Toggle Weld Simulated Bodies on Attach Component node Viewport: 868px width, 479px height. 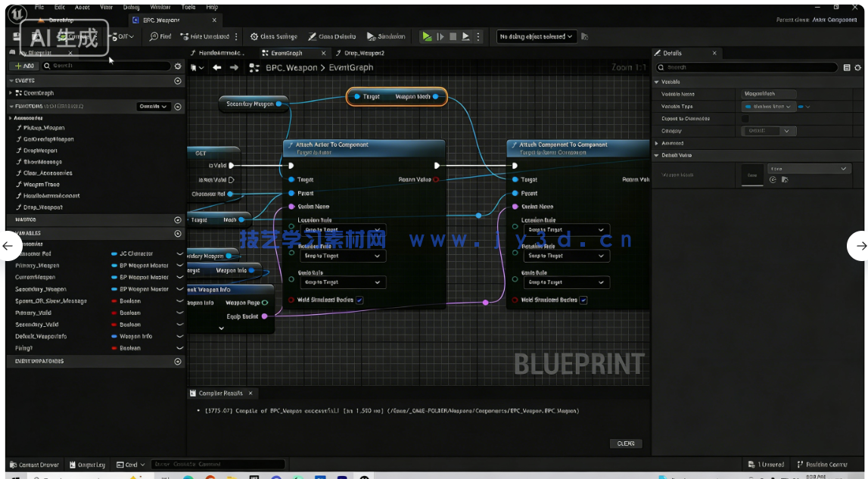tap(583, 300)
